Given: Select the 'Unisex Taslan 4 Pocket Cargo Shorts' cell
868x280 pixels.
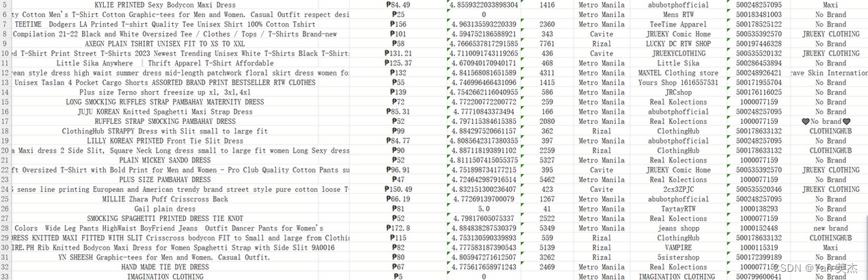Looking at the screenshot, I should click(x=165, y=82).
